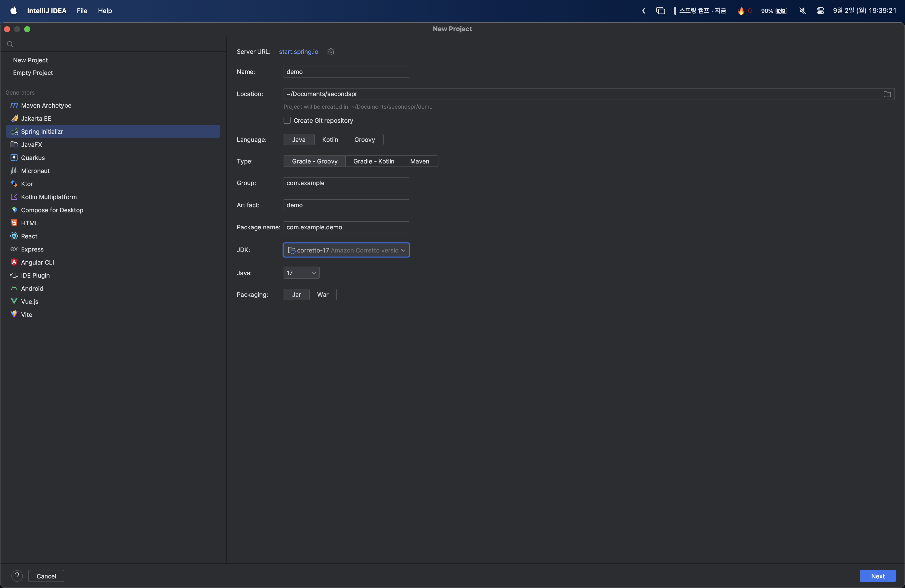Image resolution: width=905 pixels, height=588 pixels.
Task: Expand the Java version 17 dropdown
Action: click(301, 273)
